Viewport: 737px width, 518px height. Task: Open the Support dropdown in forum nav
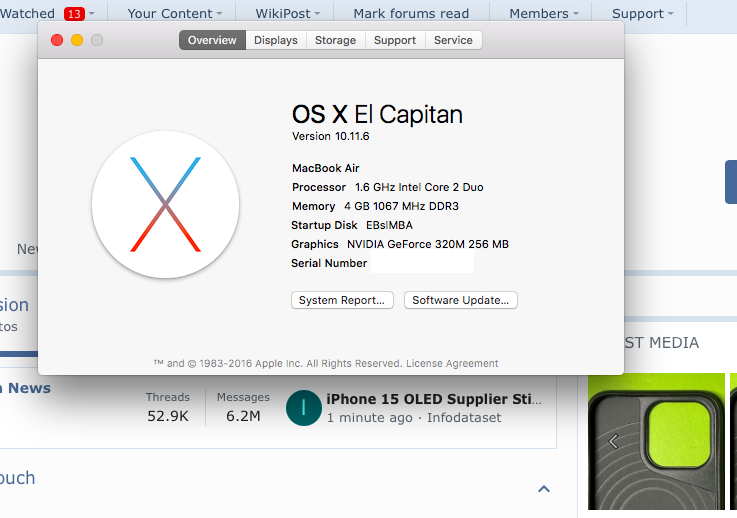click(x=643, y=14)
